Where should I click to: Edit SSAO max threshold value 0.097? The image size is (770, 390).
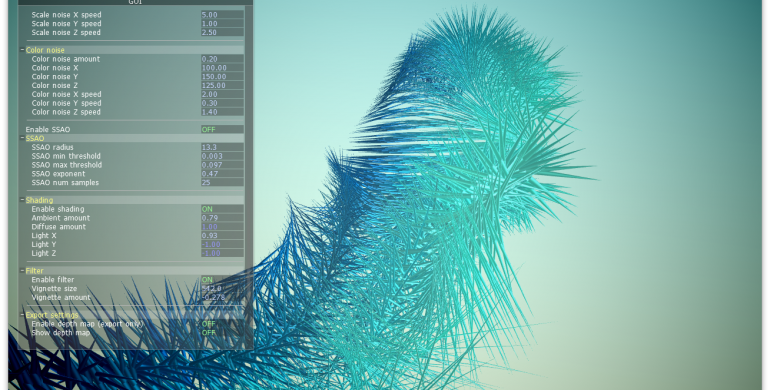(222, 165)
